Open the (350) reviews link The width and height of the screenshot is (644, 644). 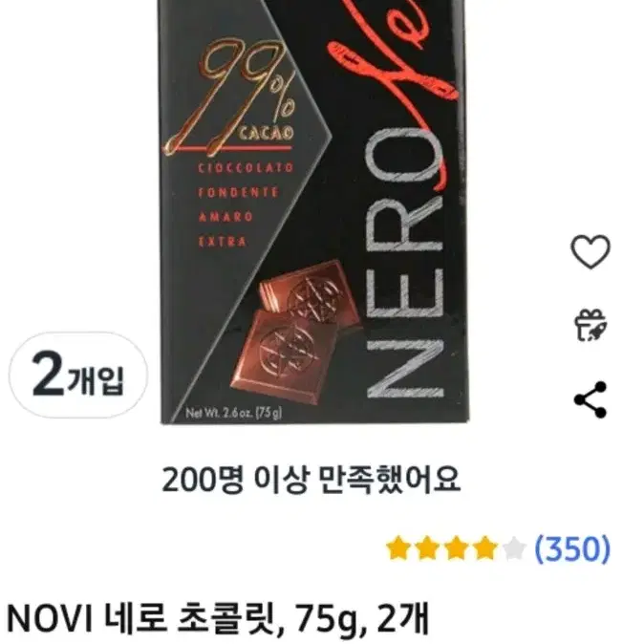pyautogui.click(x=572, y=548)
